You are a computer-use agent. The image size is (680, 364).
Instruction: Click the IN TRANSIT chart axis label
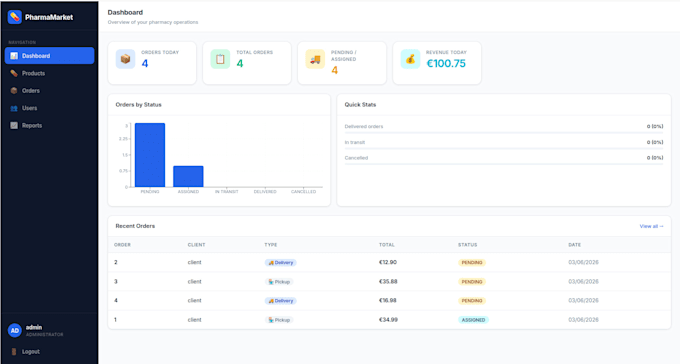[227, 192]
